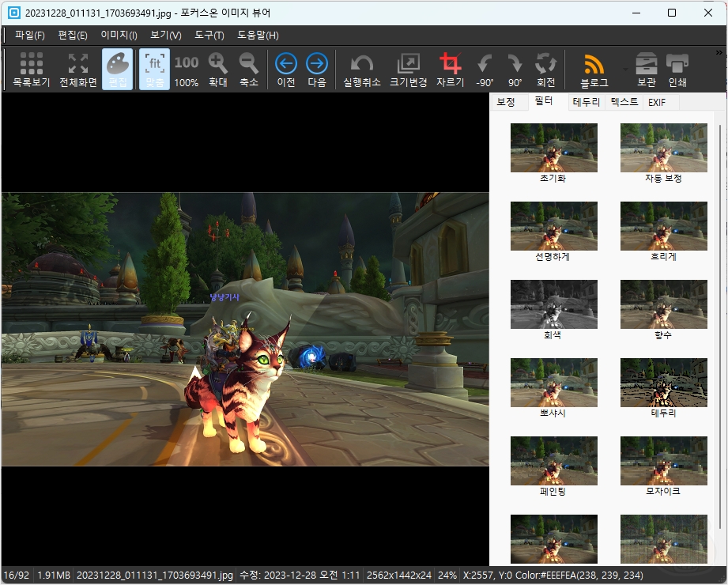Click the Color:#EEEFEA value in status bar
The height and width of the screenshot is (585, 728).
coord(579,576)
